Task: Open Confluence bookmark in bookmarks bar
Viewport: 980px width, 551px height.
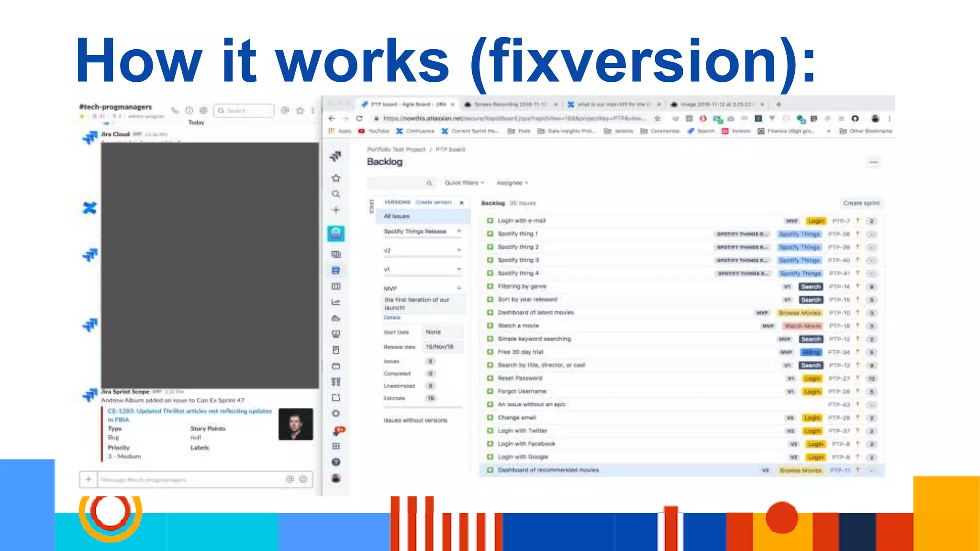Action: tap(415, 131)
